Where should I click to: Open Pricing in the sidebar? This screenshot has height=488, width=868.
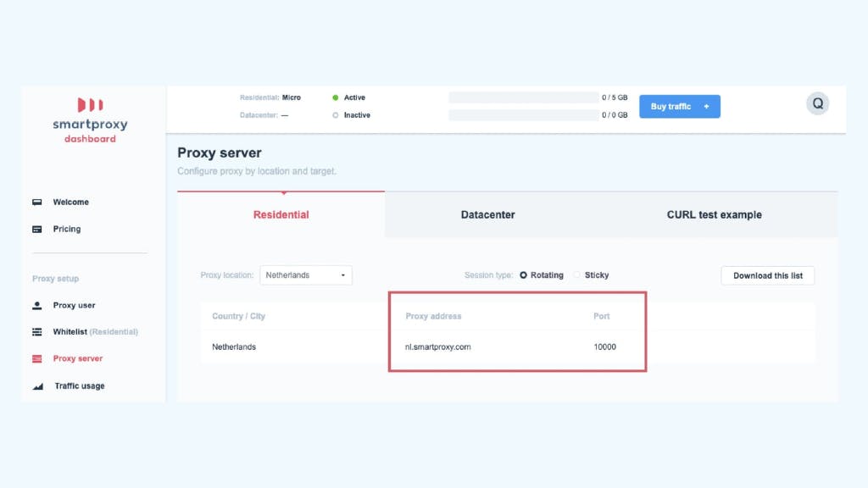(67, 229)
